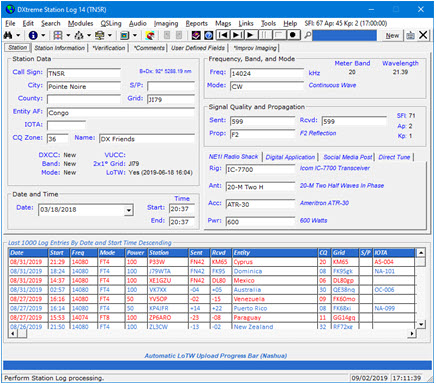The height and width of the screenshot is (386, 436).
Task: Open the File menu
Action: pos(10,23)
